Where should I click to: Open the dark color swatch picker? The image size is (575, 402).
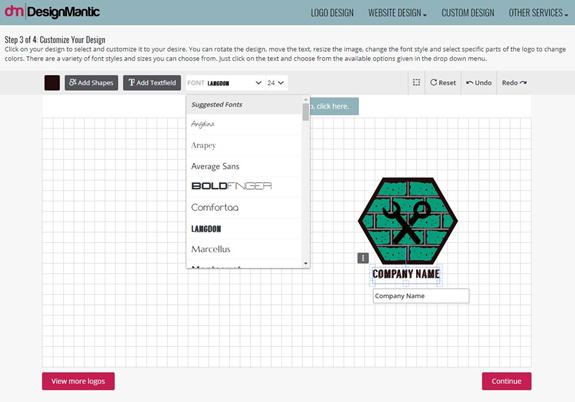52,83
